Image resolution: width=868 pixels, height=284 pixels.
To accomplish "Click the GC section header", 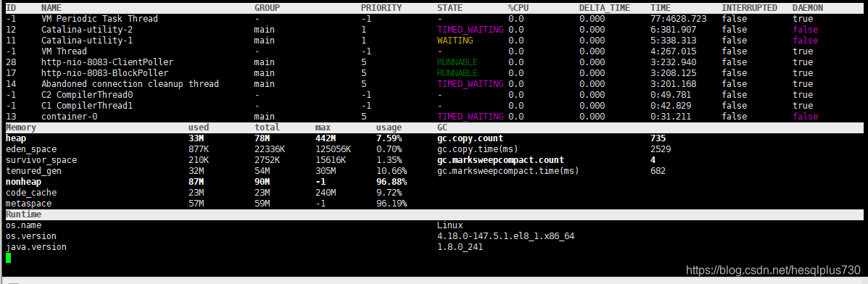I will [442, 128].
